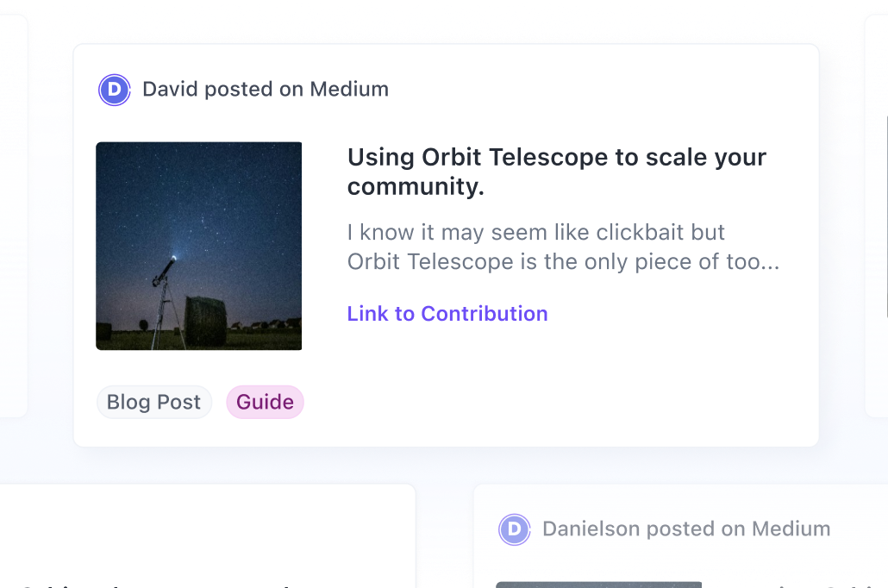Click the word 'Medium' in David's post header
This screenshot has height=588, width=888.
[349, 90]
